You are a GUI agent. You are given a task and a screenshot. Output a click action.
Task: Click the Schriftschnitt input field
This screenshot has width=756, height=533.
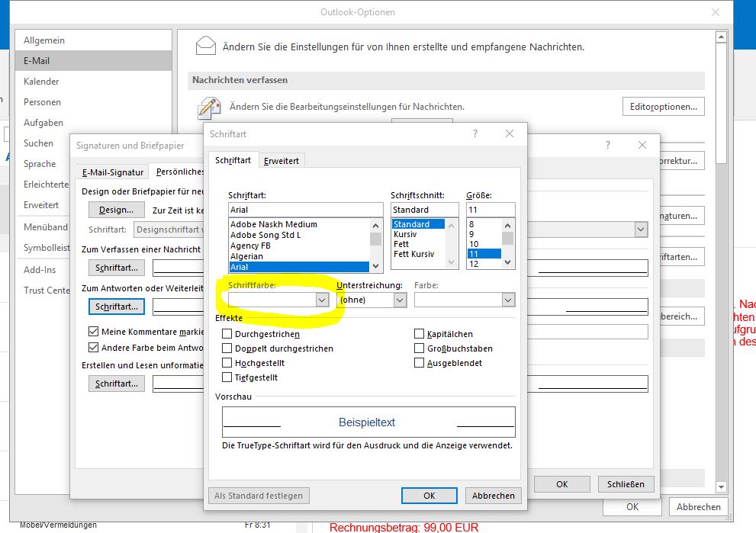point(424,210)
